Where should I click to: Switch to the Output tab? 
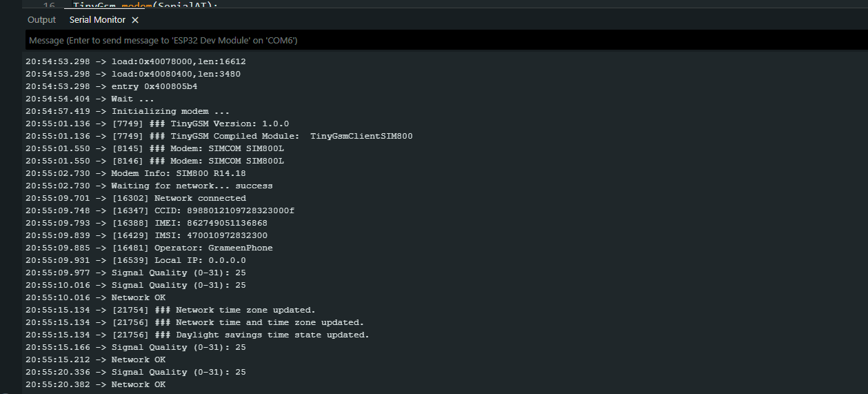coord(41,20)
